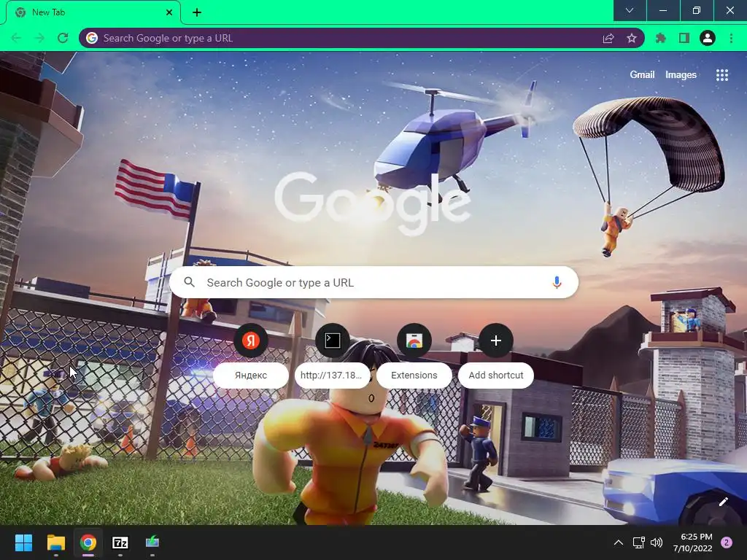Open the last pinned taskbar app, right of 7-Zip

tap(152, 542)
